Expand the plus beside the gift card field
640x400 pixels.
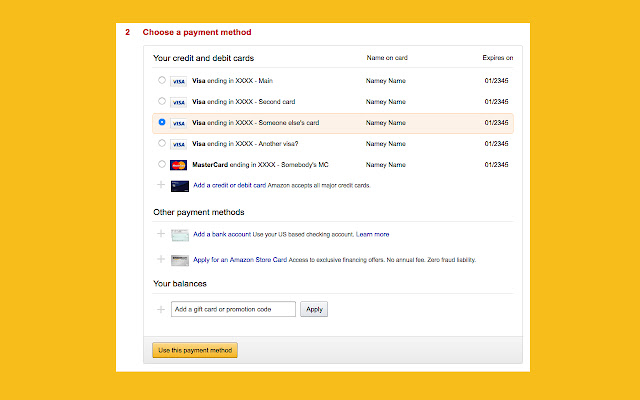[x=161, y=309]
